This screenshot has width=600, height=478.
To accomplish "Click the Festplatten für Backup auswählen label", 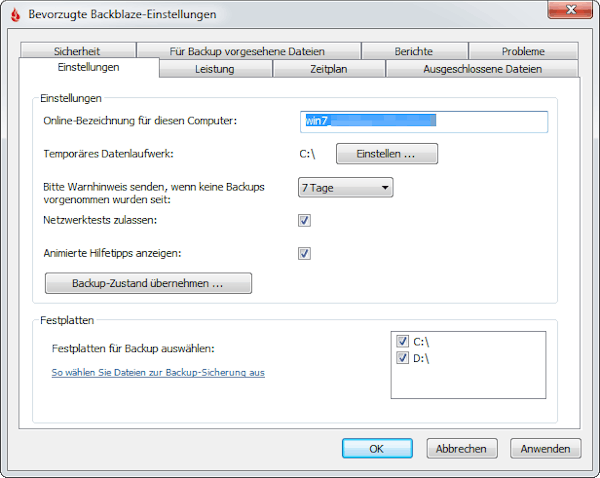I will (133, 349).
